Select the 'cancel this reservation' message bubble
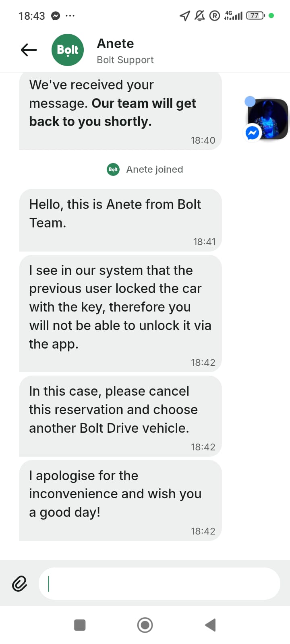Screen dimensions: 290x644 [x=120, y=416]
